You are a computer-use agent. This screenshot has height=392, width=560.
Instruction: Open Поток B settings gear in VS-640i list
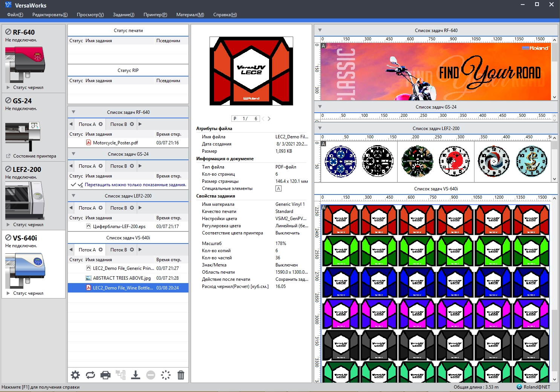pyautogui.click(x=132, y=250)
